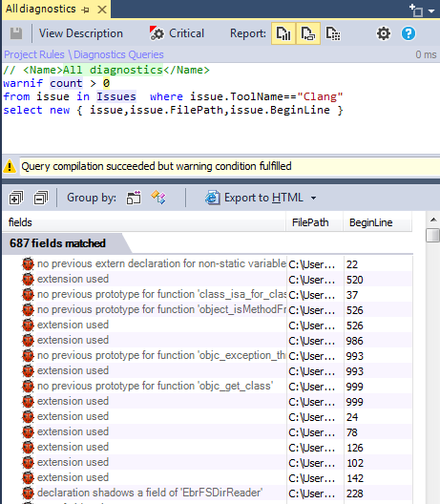Select the All diagnostics tab
The image size is (440, 504).
(x=40, y=9)
